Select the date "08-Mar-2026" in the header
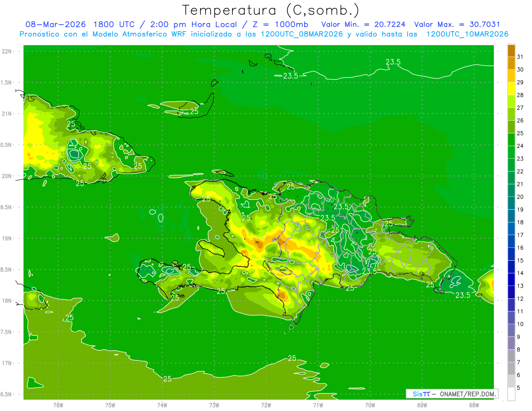The image size is (532, 411). pyautogui.click(x=56, y=24)
